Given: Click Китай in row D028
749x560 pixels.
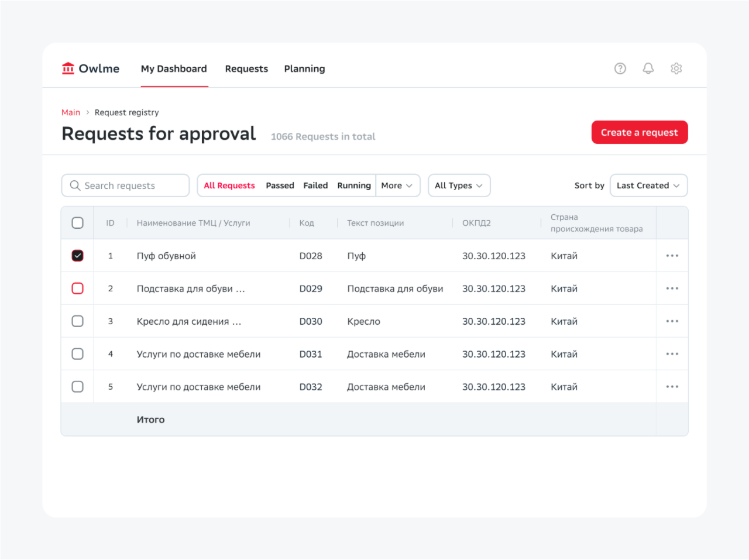Looking at the screenshot, I should point(564,256).
